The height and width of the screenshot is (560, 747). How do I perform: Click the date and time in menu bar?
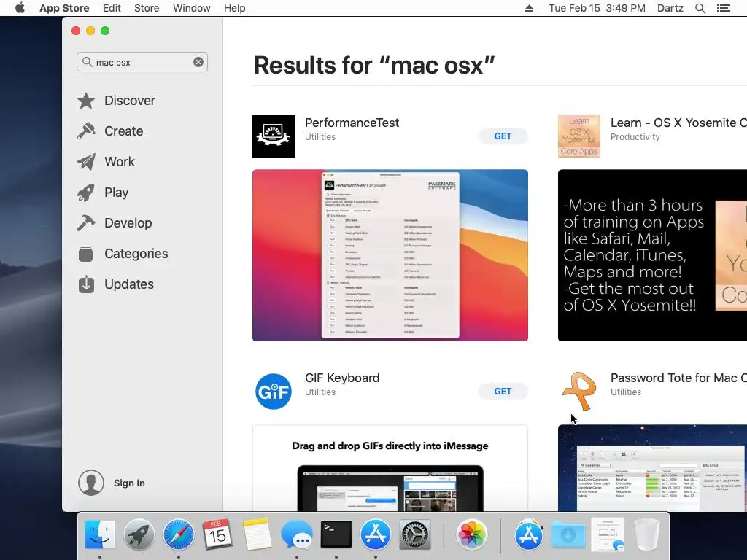click(x=597, y=8)
